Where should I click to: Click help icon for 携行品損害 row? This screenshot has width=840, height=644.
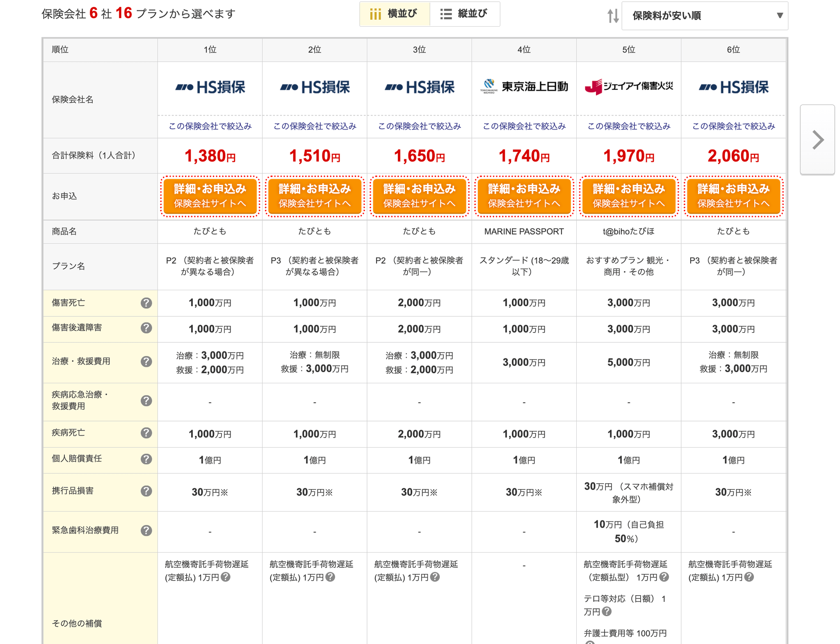(146, 491)
